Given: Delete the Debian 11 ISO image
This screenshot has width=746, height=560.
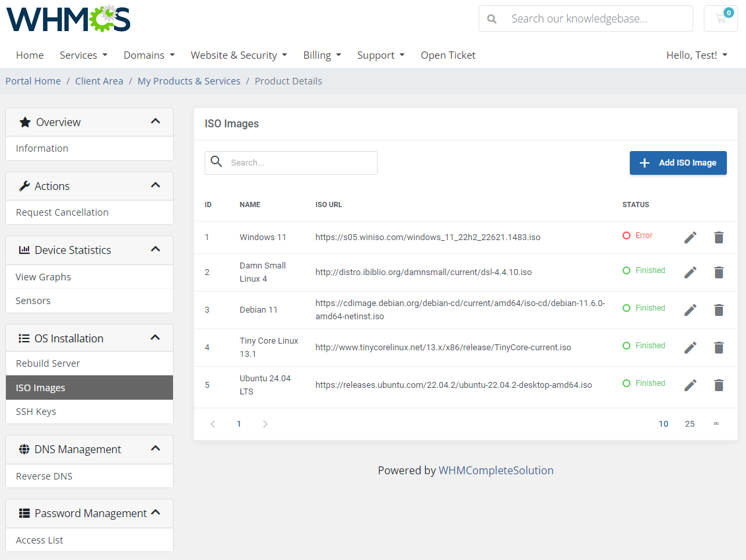Looking at the screenshot, I should [719, 309].
